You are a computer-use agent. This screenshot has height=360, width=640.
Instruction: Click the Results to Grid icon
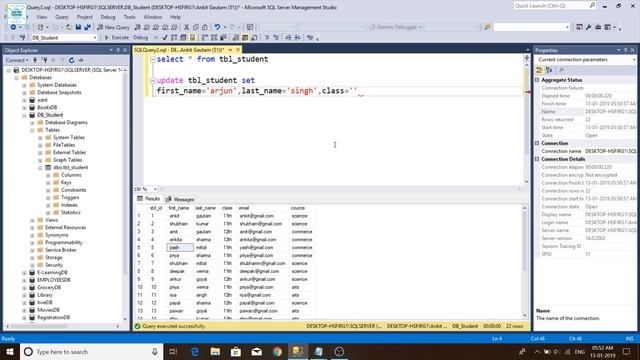click(245, 38)
